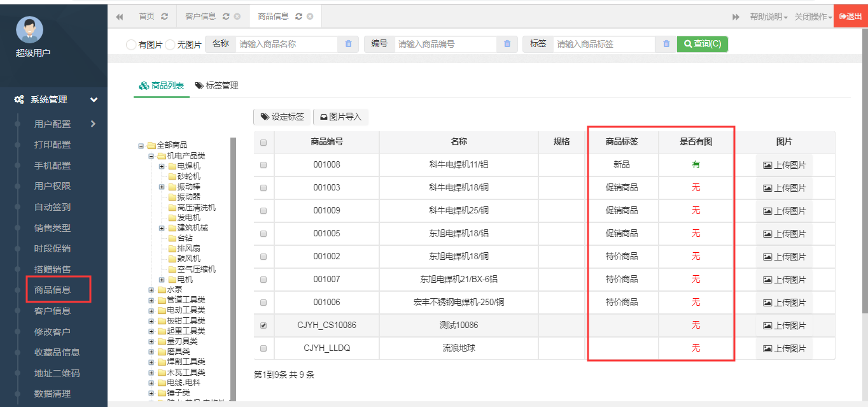Click 上传图片 for product 001008
Screen dimensions: 868x407
coord(784,165)
